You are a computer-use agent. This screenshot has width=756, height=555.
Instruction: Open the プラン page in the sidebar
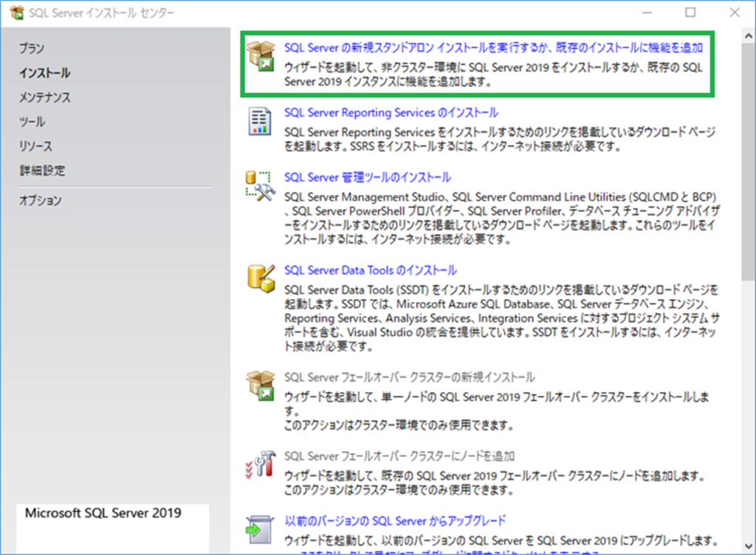[x=32, y=48]
